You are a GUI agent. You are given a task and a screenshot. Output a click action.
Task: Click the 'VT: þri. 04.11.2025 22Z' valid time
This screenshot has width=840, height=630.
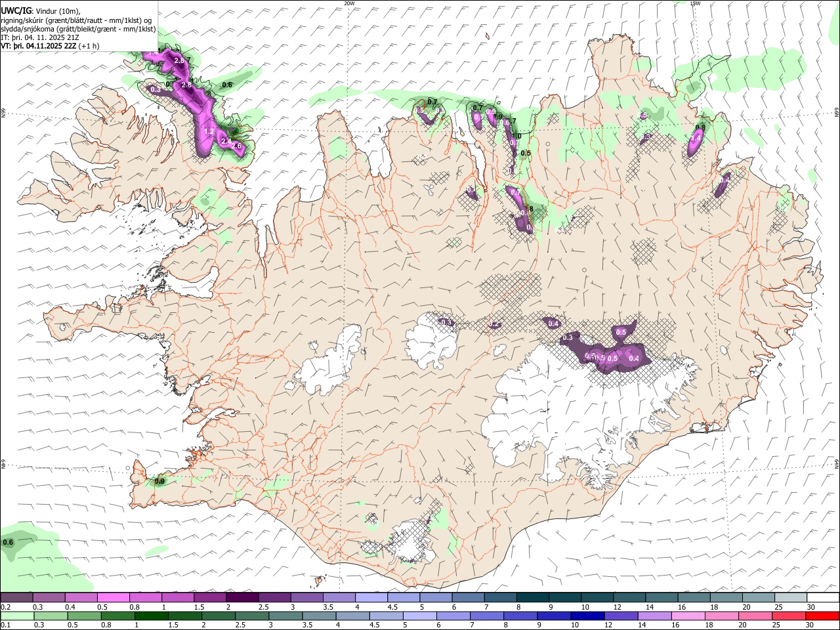tap(38, 46)
